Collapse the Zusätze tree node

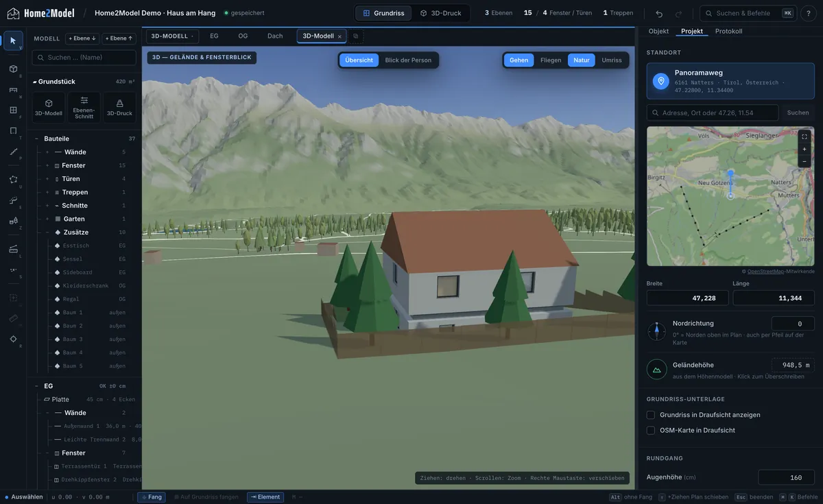47,232
